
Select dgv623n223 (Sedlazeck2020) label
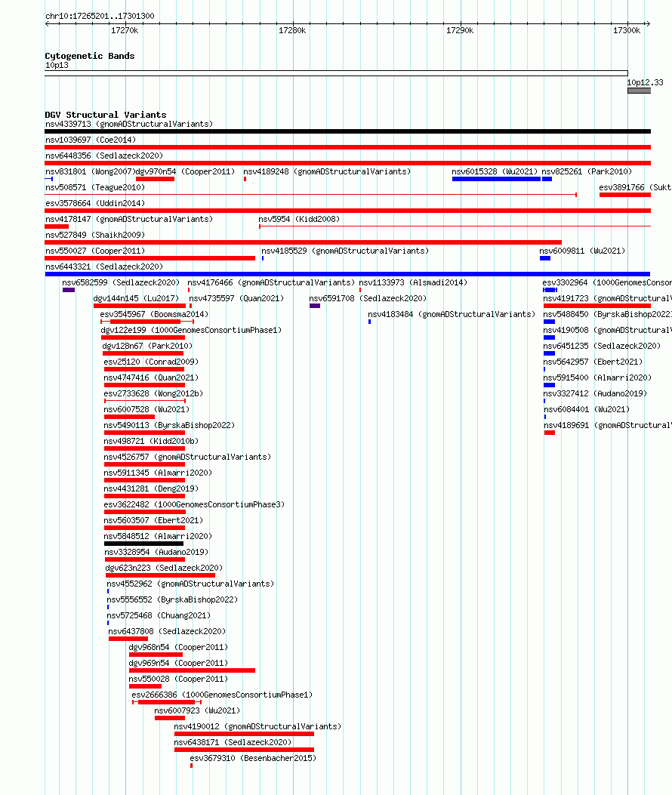(164, 568)
